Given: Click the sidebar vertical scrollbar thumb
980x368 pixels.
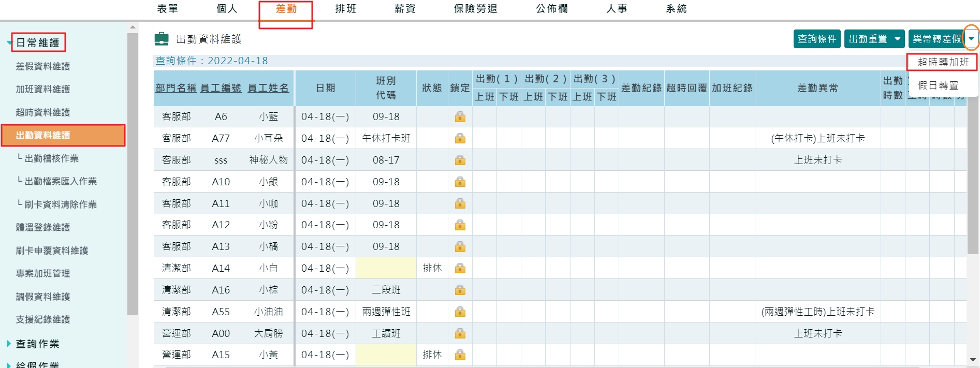Looking at the screenshot, I should 133,174.
